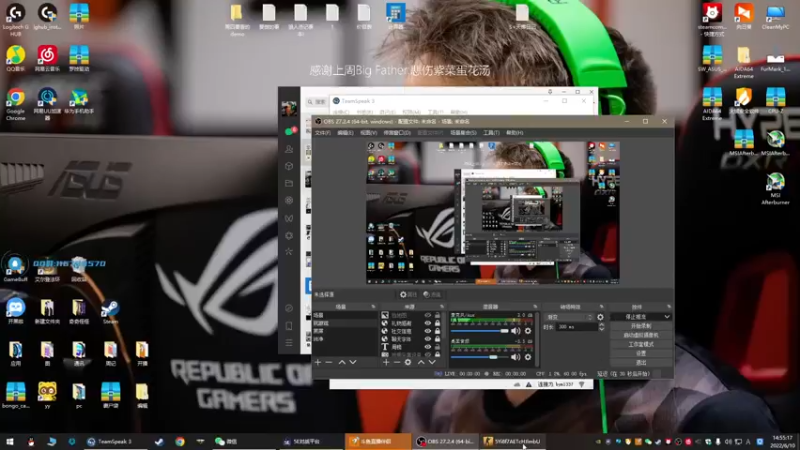The width and height of the screenshot is (800, 450).
Task: Open OBS Tools menu
Action: pyautogui.click(x=491, y=133)
